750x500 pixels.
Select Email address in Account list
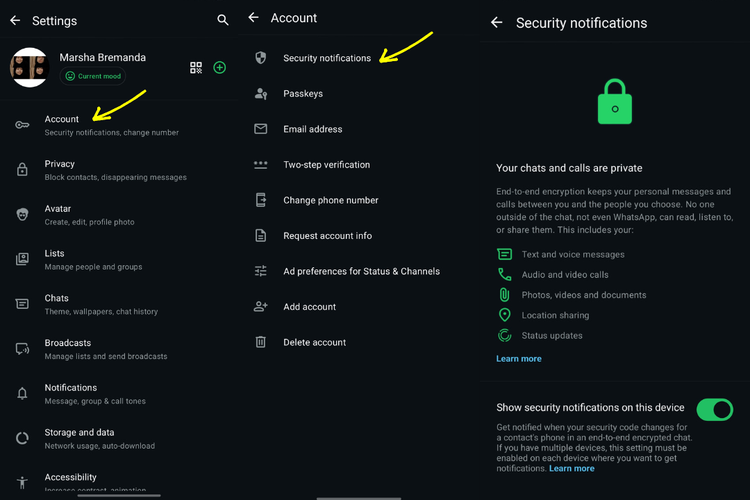pyautogui.click(x=359, y=129)
